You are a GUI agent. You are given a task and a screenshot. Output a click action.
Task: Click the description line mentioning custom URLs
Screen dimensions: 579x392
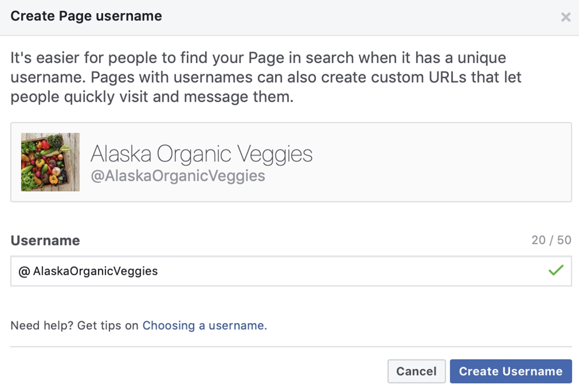(266, 78)
